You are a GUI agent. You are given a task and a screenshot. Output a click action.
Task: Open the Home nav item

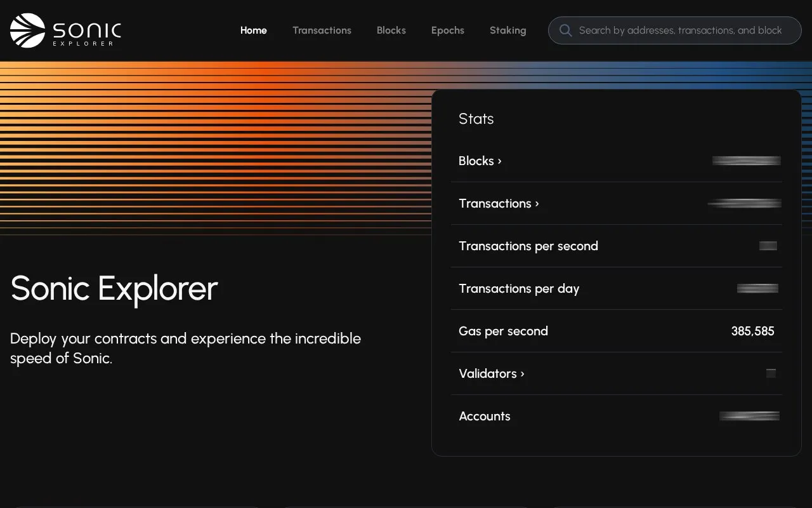tap(253, 30)
